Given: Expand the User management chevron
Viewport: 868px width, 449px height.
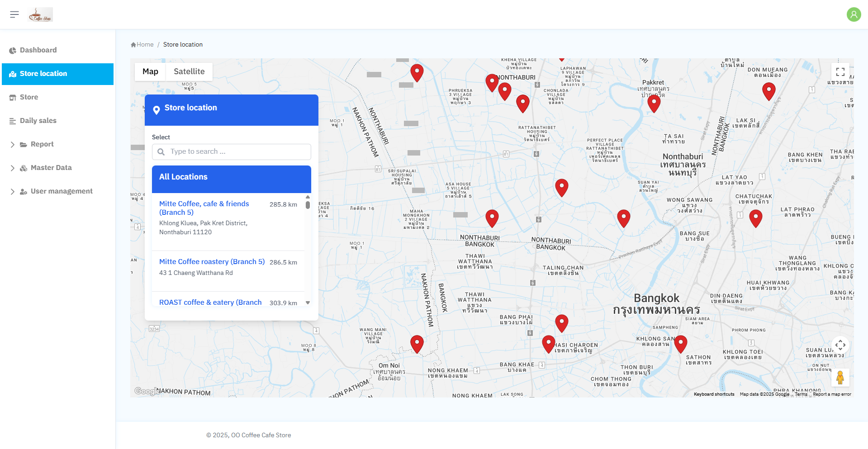Looking at the screenshot, I should [x=13, y=191].
